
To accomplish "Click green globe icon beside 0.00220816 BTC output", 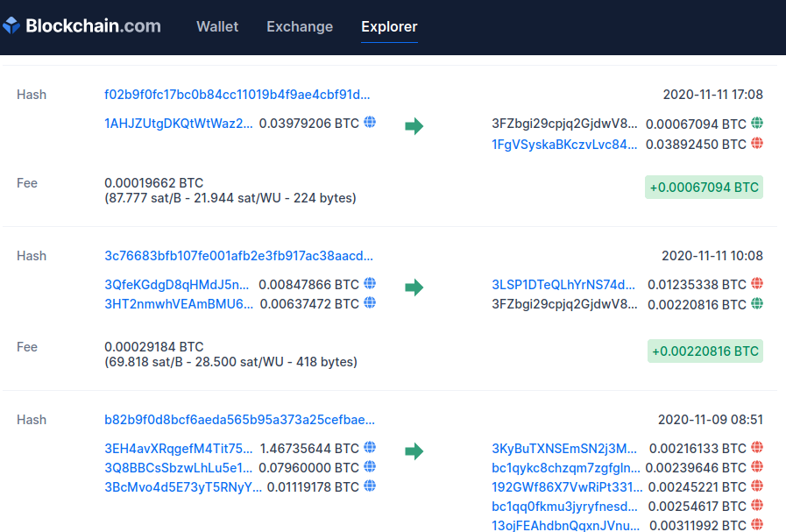I will point(757,303).
